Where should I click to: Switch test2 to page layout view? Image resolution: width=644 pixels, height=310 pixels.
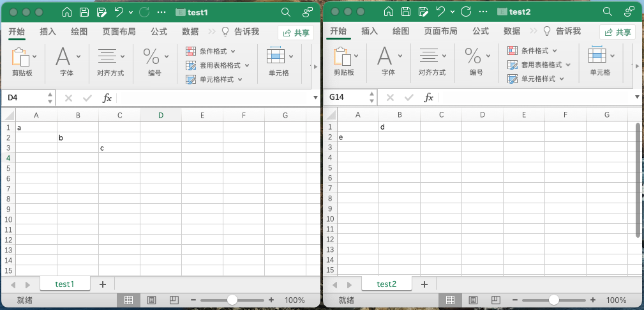click(473, 300)
